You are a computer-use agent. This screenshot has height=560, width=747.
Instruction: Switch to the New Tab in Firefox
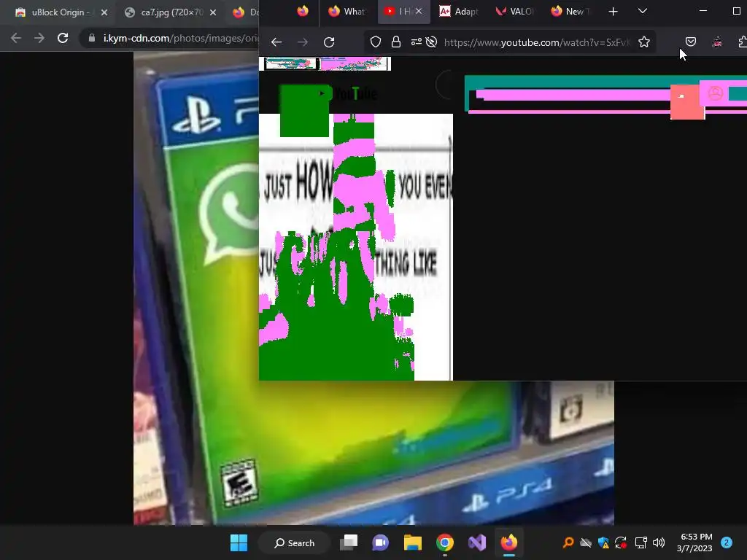click(570, 12)
